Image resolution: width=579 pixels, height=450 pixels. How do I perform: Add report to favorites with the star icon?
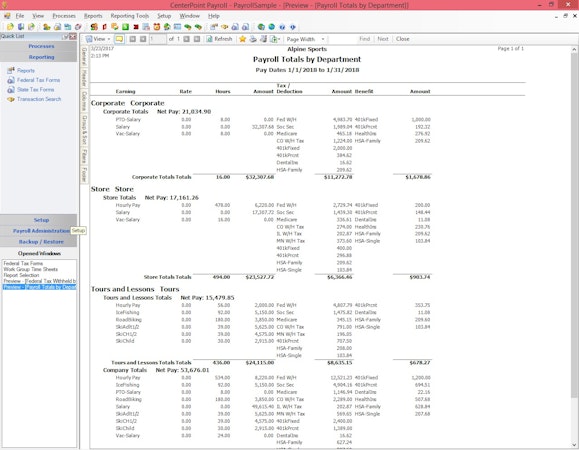(242, 39)
